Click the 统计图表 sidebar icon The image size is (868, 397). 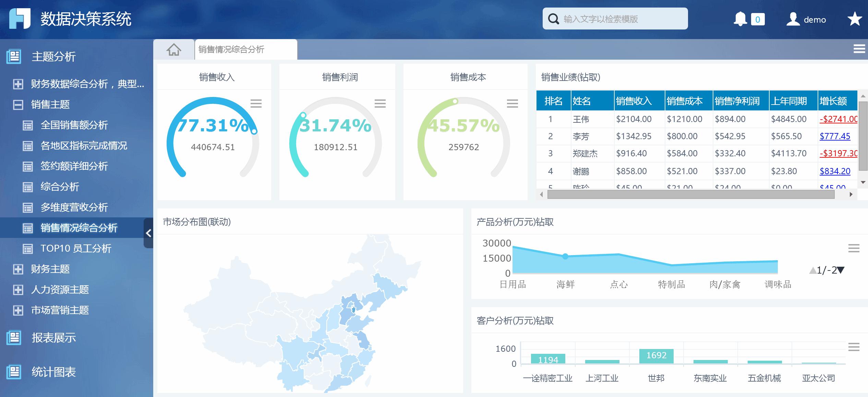13,371
